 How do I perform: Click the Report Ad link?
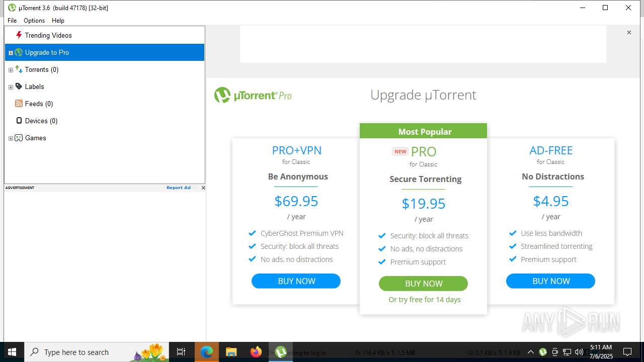point(179,188)
